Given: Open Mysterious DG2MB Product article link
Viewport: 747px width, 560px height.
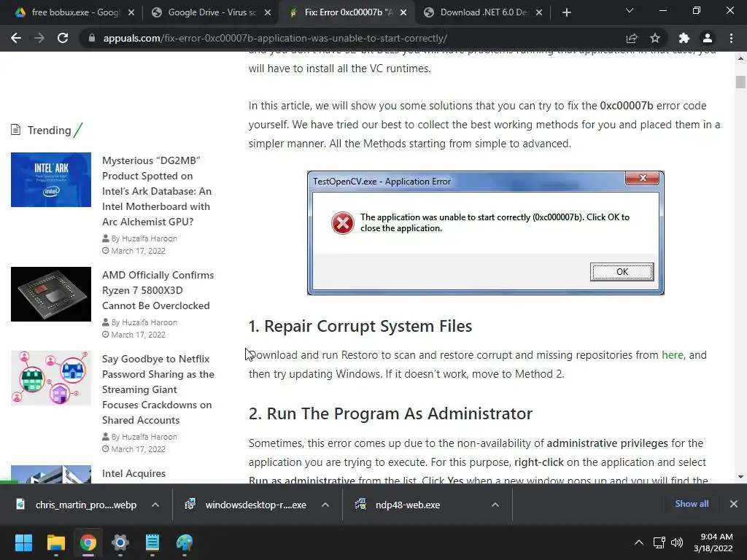Looking at the screenshot, I should click(158, 191).
